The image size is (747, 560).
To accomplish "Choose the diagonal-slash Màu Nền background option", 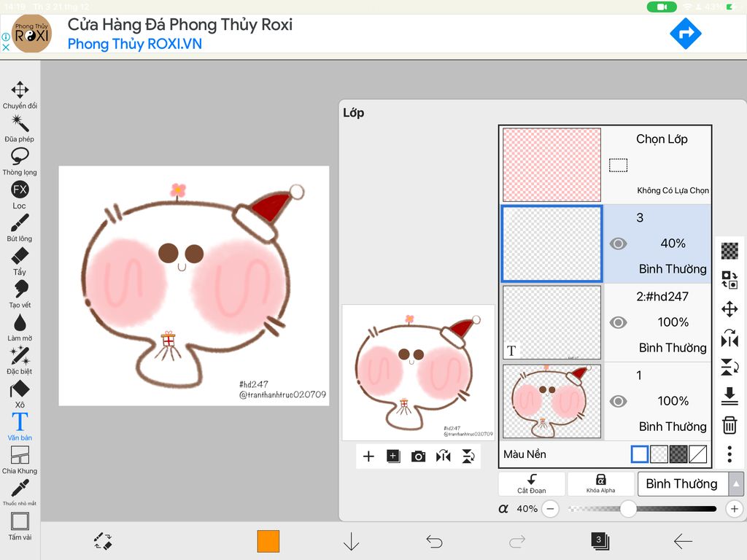I will (697, 454).
